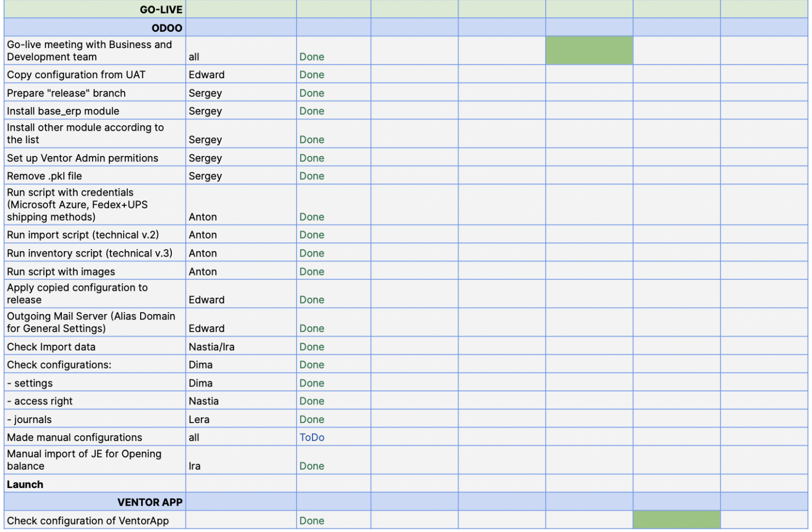Click the 'Lera' assignee cell
This screenshot has height=532, width=812.
click(x=241, y=419)
